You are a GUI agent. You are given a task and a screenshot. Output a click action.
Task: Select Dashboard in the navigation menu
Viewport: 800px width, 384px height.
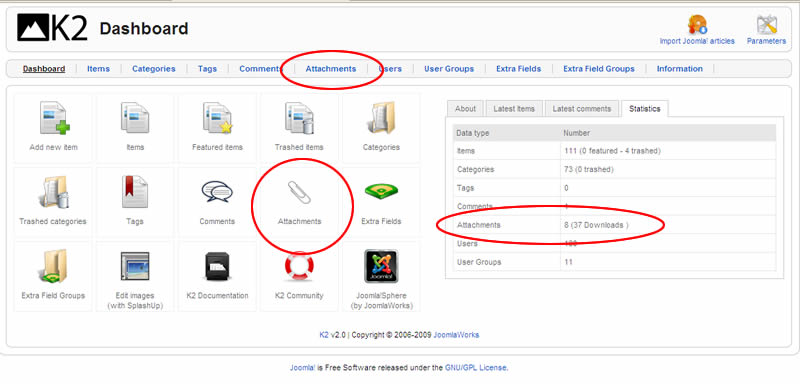point(44,69)
